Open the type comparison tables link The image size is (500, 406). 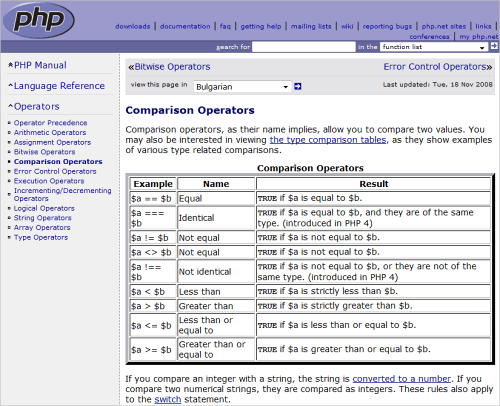[328, 140]
